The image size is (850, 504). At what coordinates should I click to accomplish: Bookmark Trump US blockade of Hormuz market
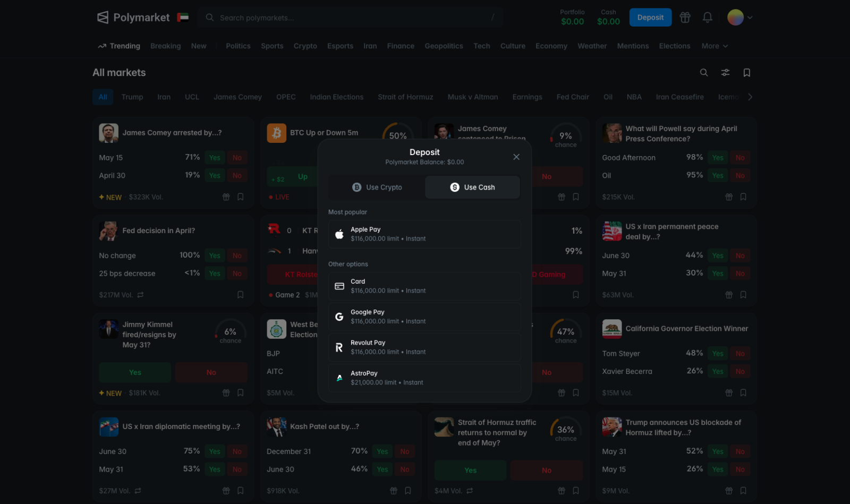point(744,491)
